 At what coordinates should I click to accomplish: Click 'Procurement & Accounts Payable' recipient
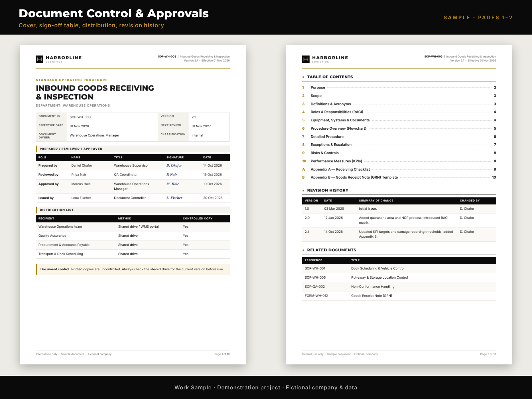pyautogui.click(x=64, y=245)
